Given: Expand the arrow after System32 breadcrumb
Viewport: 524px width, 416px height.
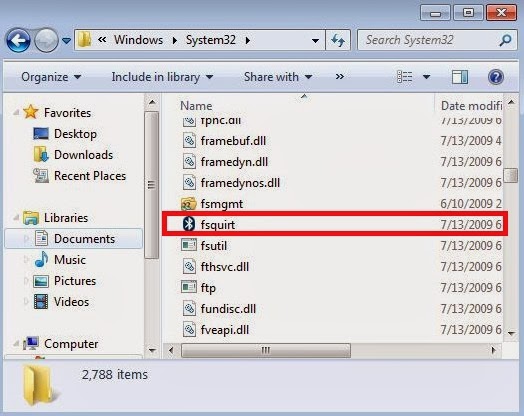Looking at the screenshot, I should coord(248,40).
